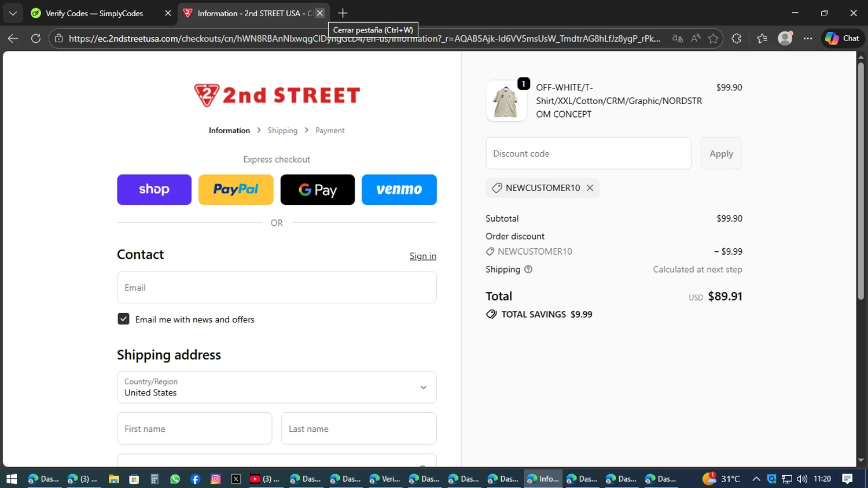
Task: Click the Sign in link
Action: [x=423, y=256]
